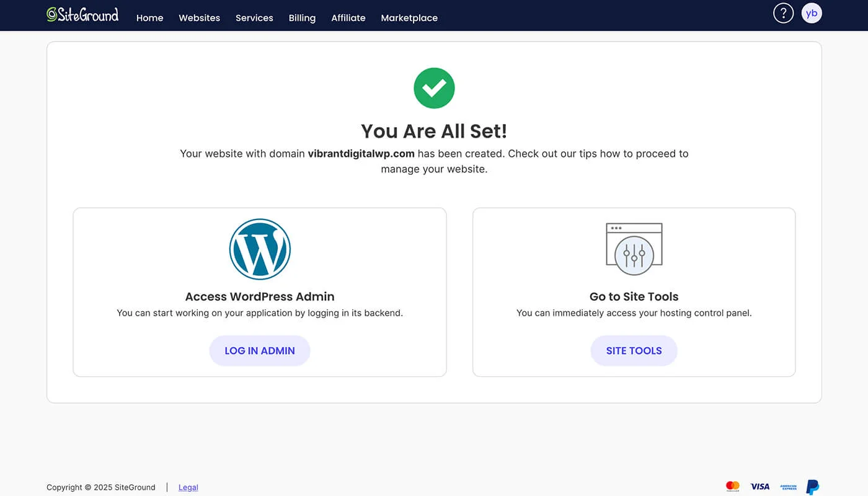Click the Site Tools control panel icon
This screenshot has width=868, height=496.
click(634, 248)
